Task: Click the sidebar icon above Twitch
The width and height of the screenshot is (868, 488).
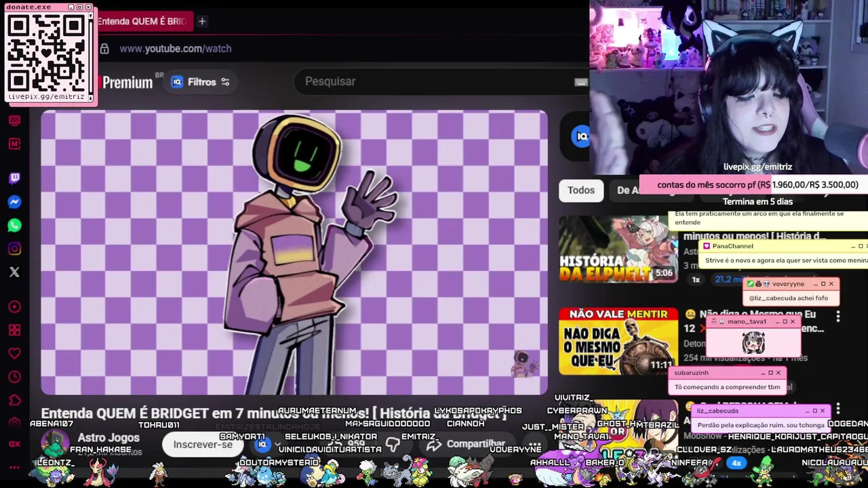Action: [x=14, y=144]
